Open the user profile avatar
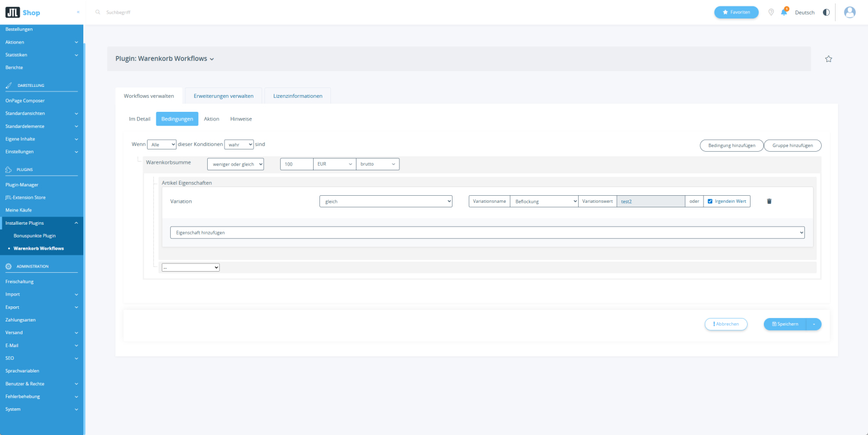Image resolution: width=868 pixels, height=435 pixels. [849, 12]
